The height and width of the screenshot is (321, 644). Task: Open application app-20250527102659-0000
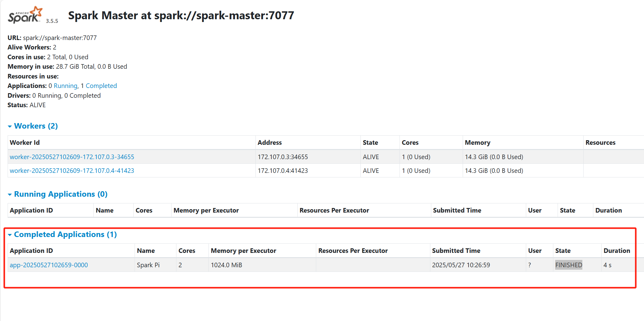[49, 265]
